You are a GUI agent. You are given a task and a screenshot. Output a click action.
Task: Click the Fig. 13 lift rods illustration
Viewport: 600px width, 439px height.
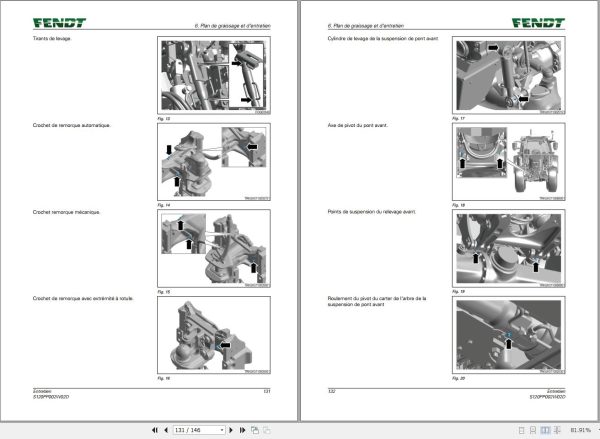[214, 75]
